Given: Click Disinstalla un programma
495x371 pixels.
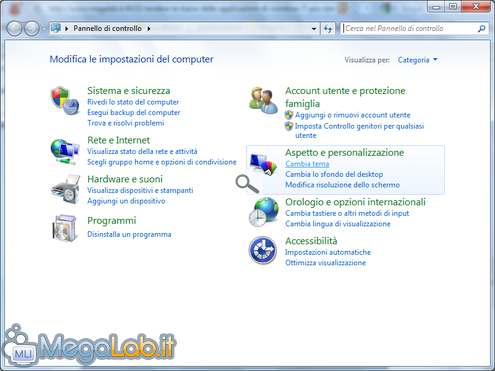Looking at the screenshot, I should [129, 234].
